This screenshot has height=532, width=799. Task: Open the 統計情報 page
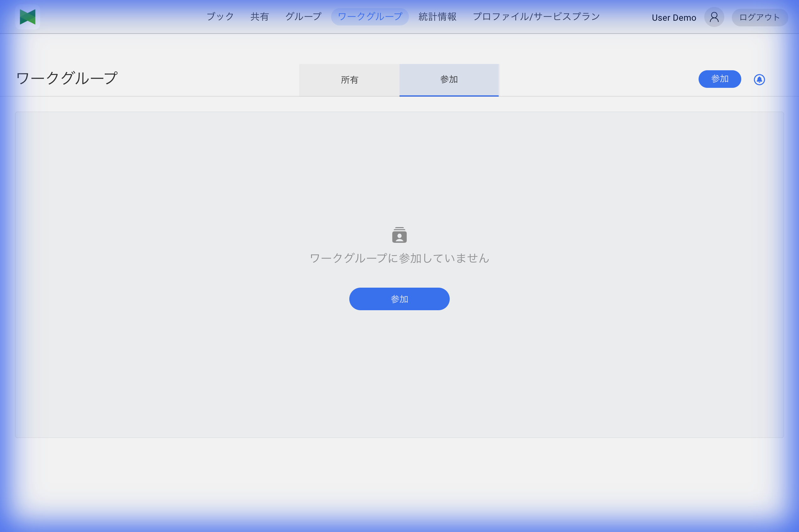click(x=437, y=16)
